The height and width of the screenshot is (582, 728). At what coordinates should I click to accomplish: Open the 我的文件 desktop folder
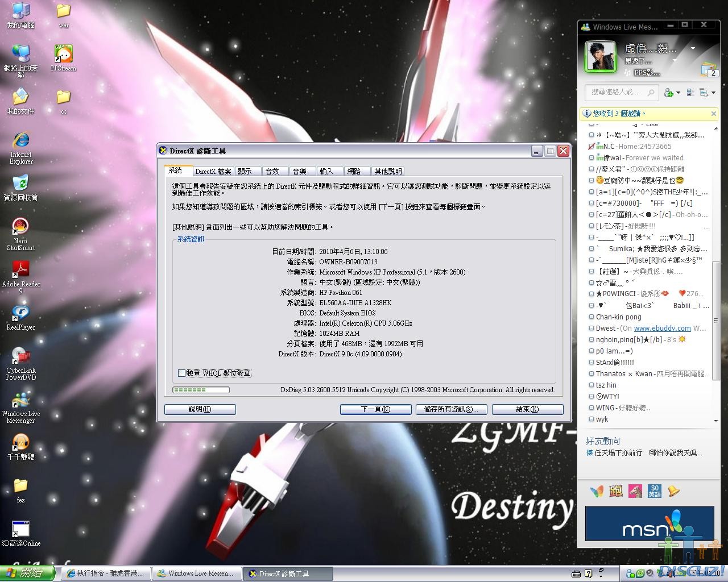[20, 102]
